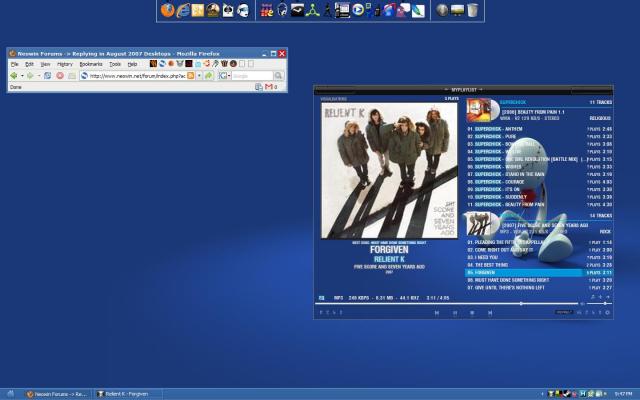This screenshot has width=640, height=400.
Task: Open the address bar URL dropdown
Action: 199,76
